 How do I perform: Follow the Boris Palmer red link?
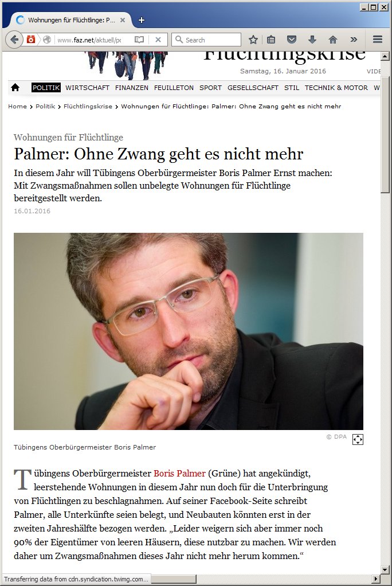[179, 474]
